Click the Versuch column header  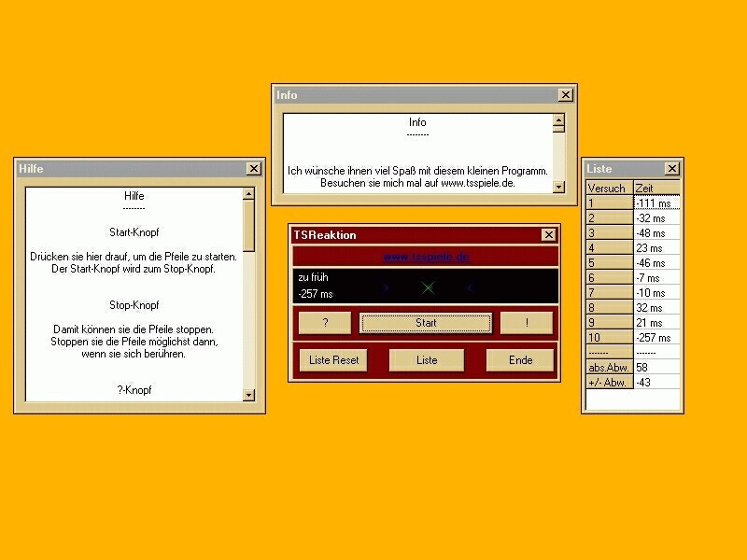[610, 189]
